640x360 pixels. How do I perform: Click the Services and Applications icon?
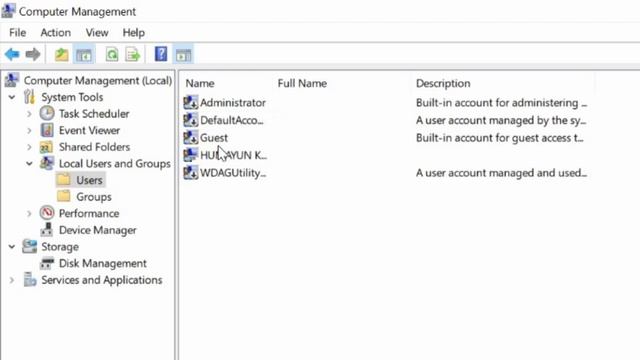pos(30,280)
